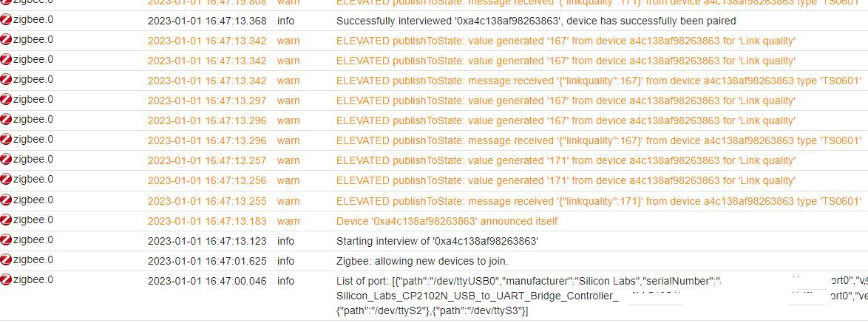Image resolution: width=868 pixels, height=323 pixels.
Task: Click 'Zigbee: allowing new devices to join' message
Action: [422, 261]
